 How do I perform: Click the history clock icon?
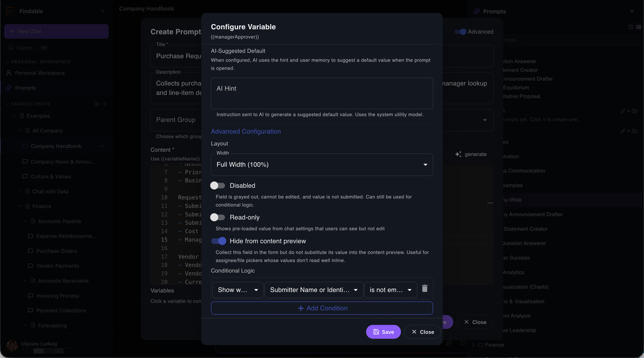click(x=463, y=342)
